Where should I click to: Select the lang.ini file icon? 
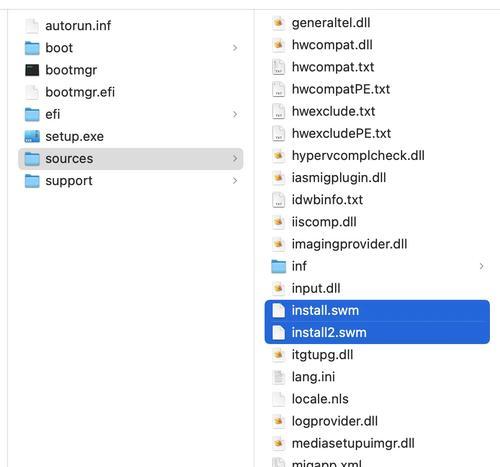pos(279,377)
